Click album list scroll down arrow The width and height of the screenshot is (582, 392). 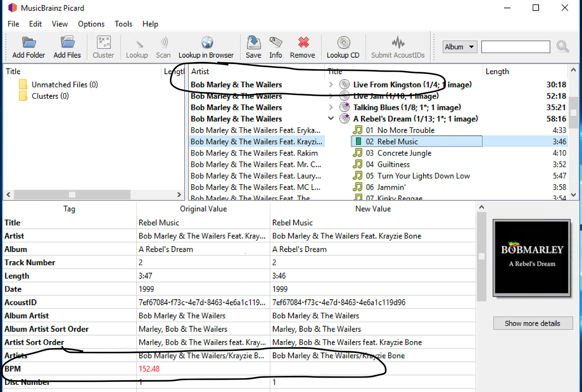[x=573, y=195]
